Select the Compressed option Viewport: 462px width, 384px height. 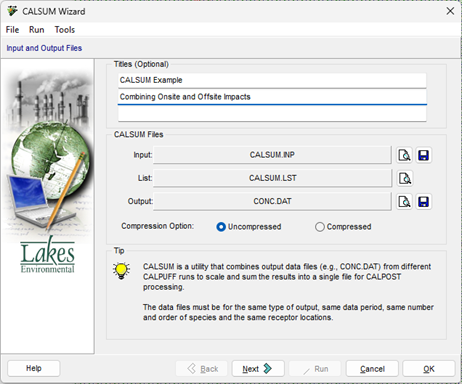point(343,227)
